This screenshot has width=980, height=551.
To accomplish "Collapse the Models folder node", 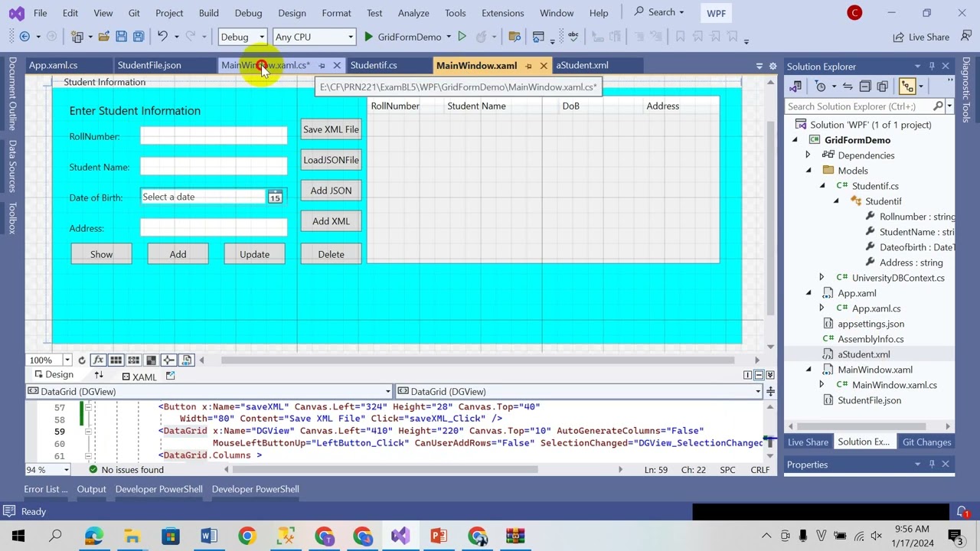I will point(808,171).
